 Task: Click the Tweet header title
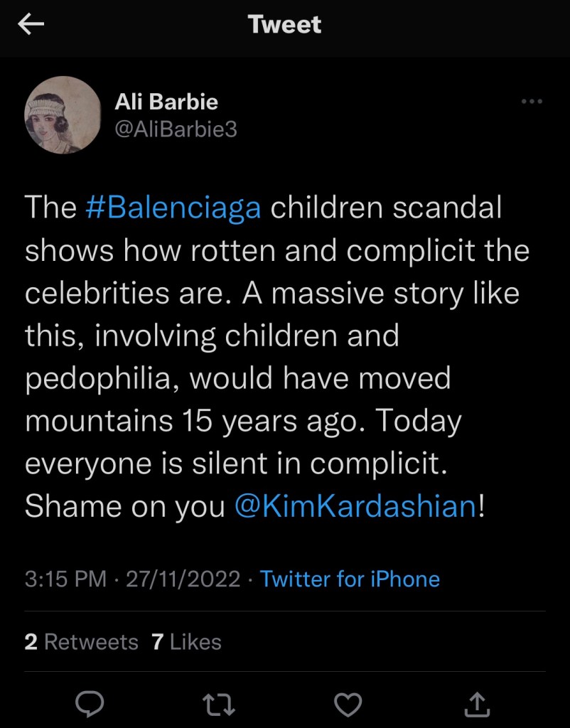click(x=285, y=25)
